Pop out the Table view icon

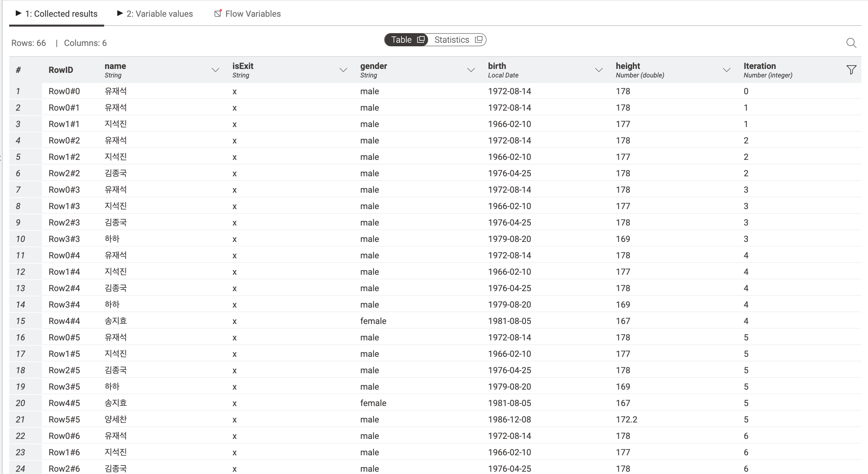click(421, 39)
